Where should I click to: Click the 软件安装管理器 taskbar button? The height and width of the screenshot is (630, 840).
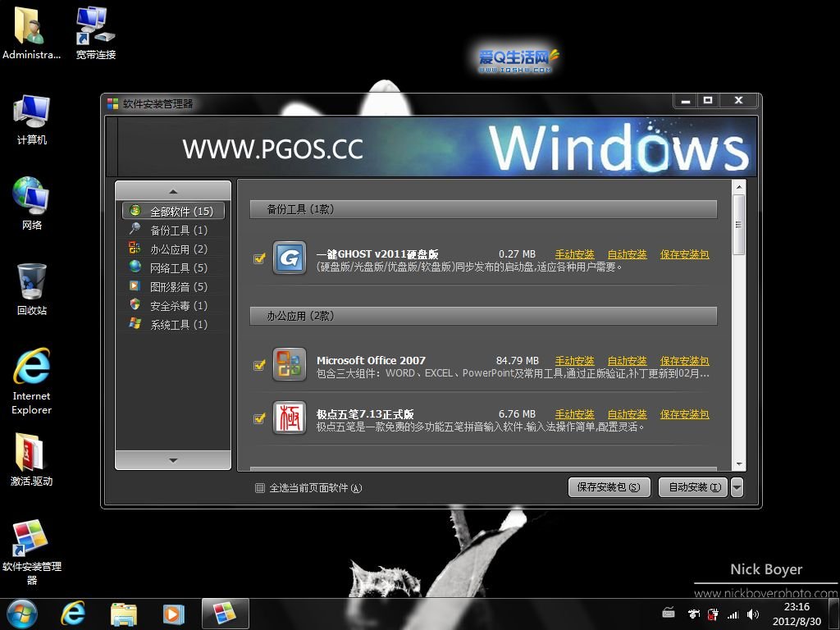(x=225, y=614)
